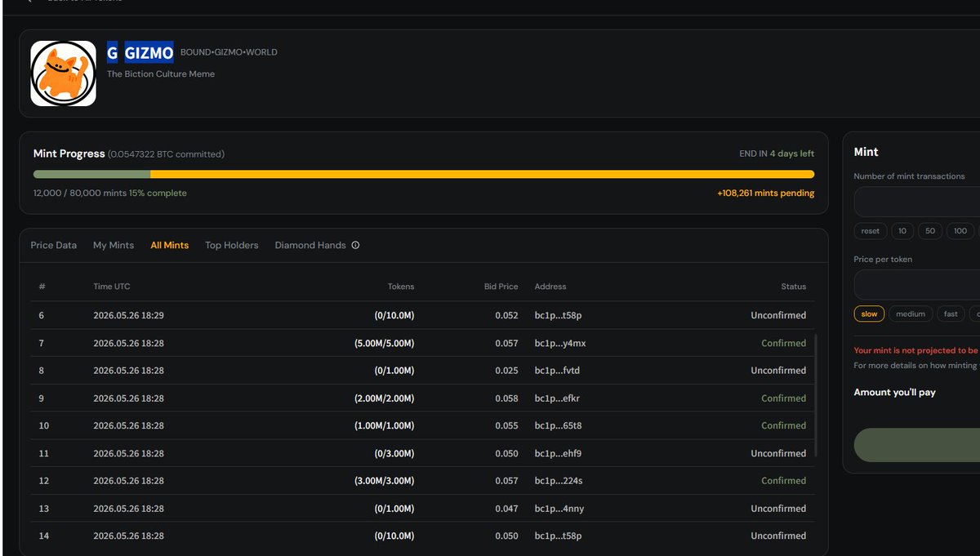Screen dimensions: 980x556
Task: Set mint transactions to 10
Action: point(902,231)
